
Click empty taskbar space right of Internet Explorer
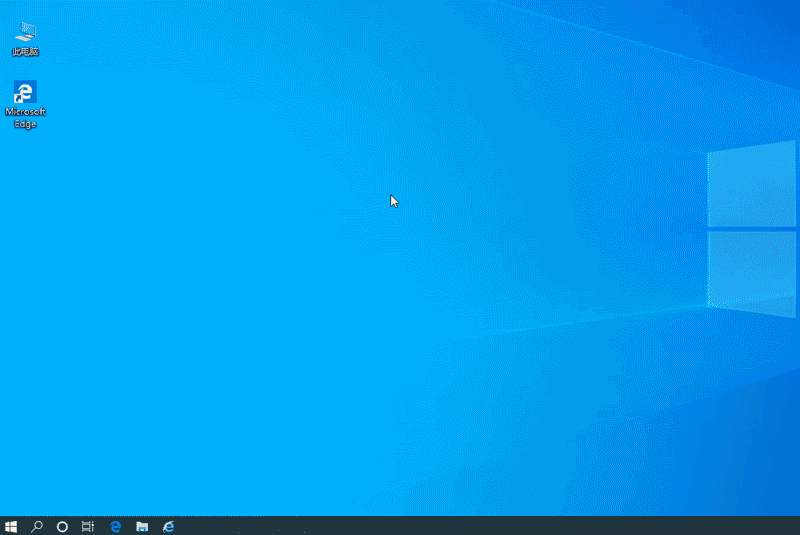click(450, 526)
